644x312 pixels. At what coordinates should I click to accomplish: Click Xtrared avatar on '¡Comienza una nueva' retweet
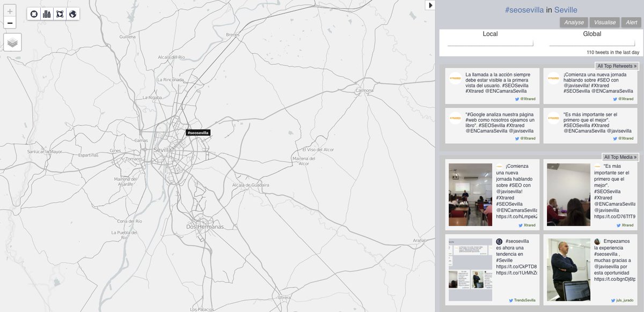pos(553,78)
